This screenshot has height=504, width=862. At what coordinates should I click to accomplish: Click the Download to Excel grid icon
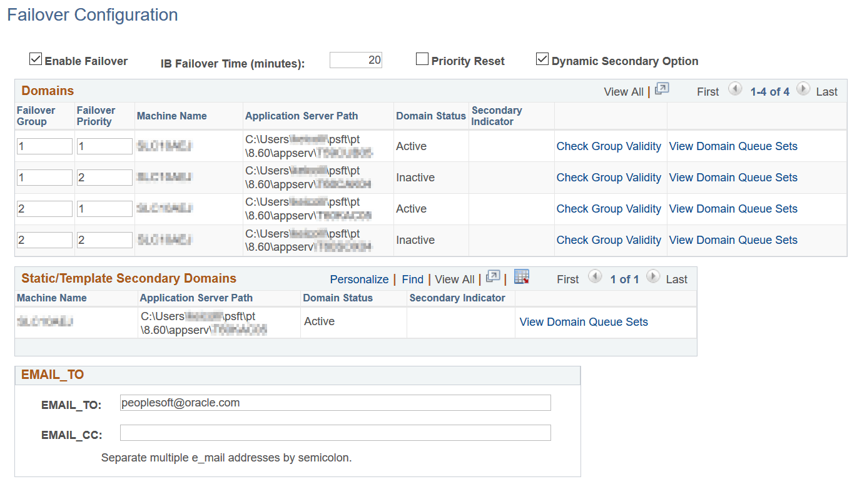(x=522, y=276)
